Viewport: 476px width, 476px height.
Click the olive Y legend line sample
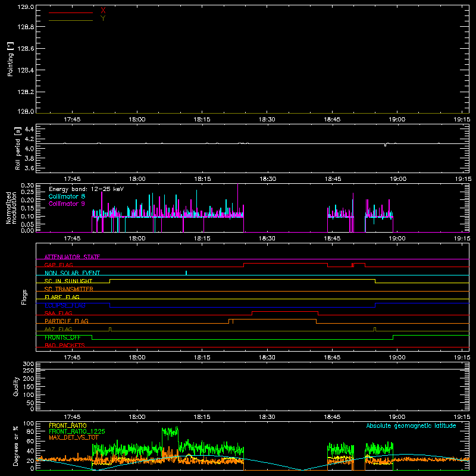[70, 20]
